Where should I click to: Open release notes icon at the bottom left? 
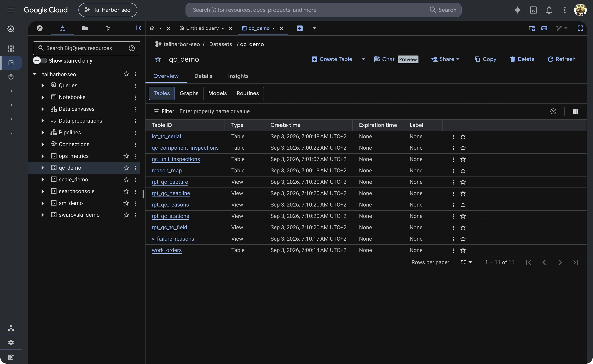coord(11,357)
